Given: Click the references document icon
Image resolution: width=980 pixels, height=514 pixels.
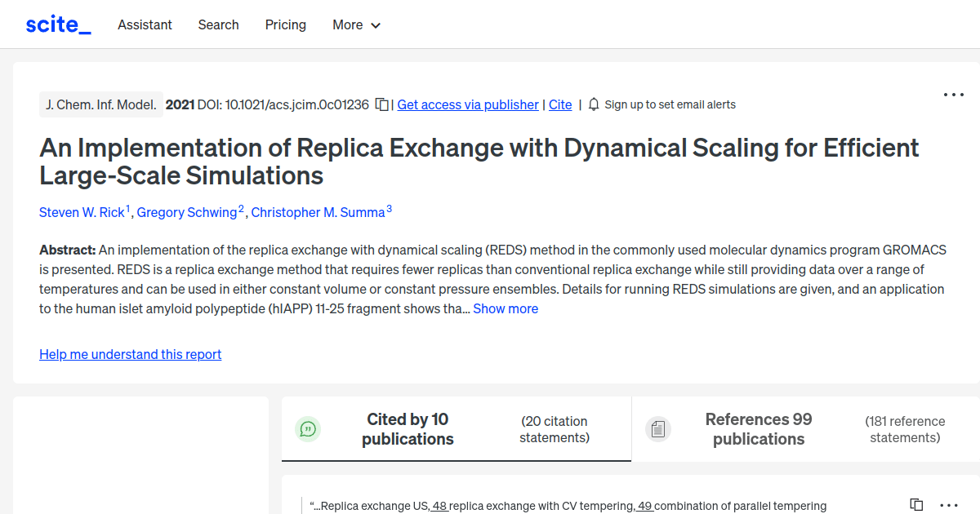Looking at the screenshot, I should pyautogui.click(x=658, y=428).
